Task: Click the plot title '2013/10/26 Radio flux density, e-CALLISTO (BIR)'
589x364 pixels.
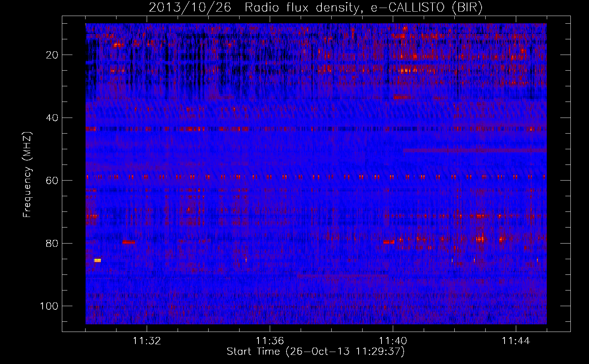Action: point(316,7)
